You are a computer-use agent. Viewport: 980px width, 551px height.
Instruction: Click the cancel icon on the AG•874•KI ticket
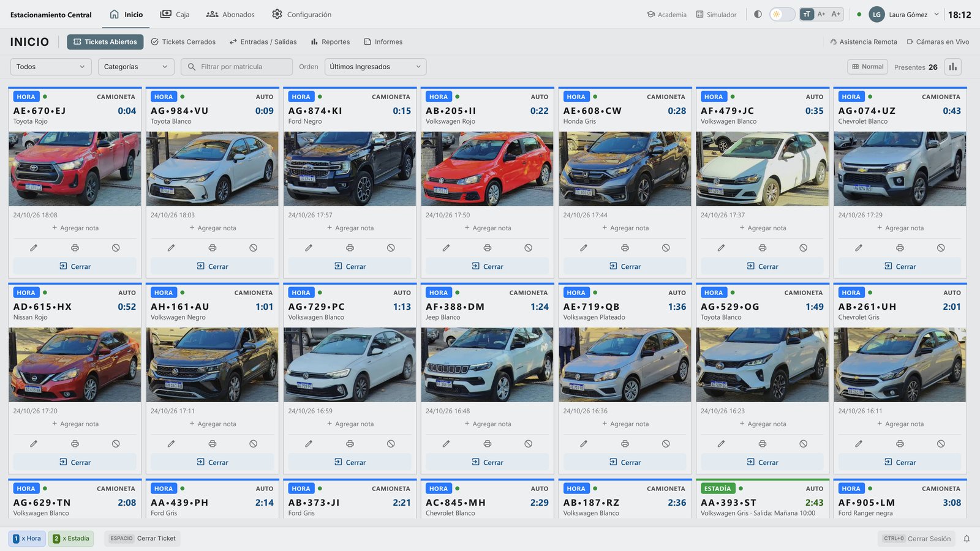click(391, 248)
